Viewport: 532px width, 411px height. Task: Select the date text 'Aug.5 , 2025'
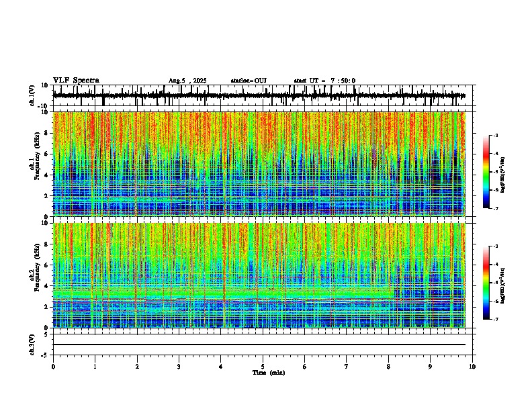(187, 81)
